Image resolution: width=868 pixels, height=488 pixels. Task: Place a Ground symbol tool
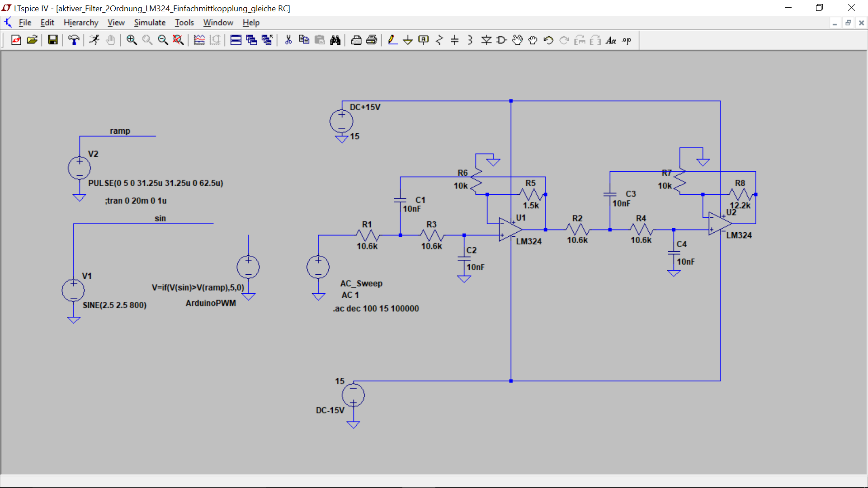point(408,40)
